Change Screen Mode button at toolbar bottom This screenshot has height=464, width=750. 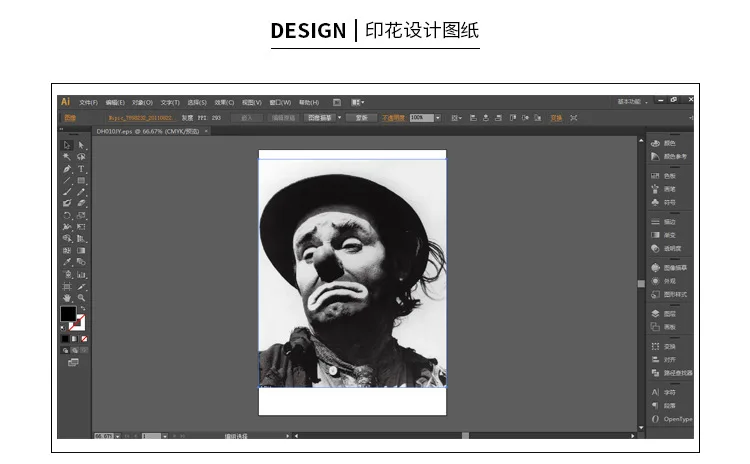[x=73, y=363]
